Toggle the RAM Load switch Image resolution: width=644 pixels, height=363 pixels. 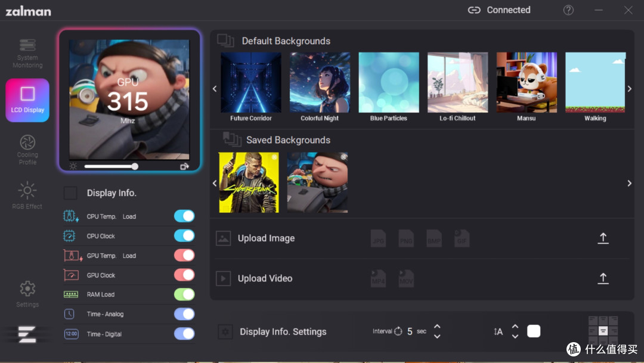184,294
